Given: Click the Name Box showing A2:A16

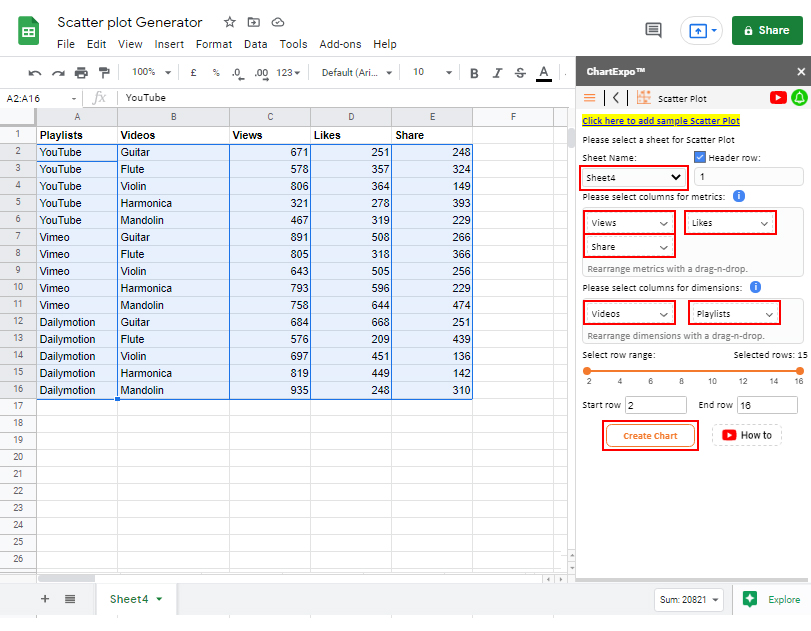Looking at the screenshot, I should point(41,98).
